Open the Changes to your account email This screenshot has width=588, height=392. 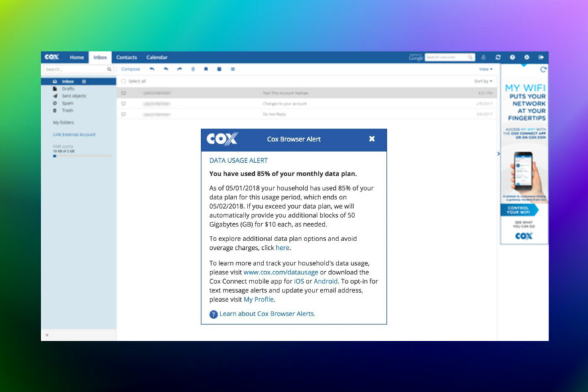pos(307,104)
